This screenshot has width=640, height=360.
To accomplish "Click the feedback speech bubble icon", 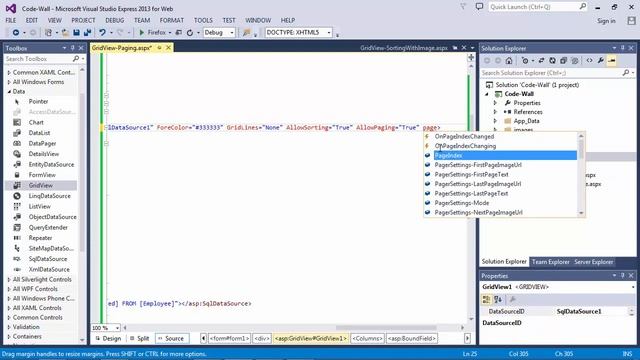I will [x=480, y=7].
